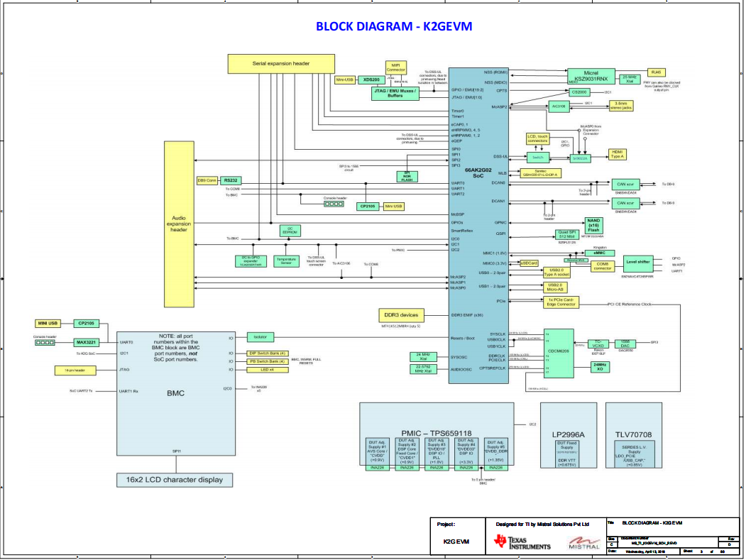Click the Level shifter block
The height and width of the screenshot is (560, 746).
(x=637, y=264)
